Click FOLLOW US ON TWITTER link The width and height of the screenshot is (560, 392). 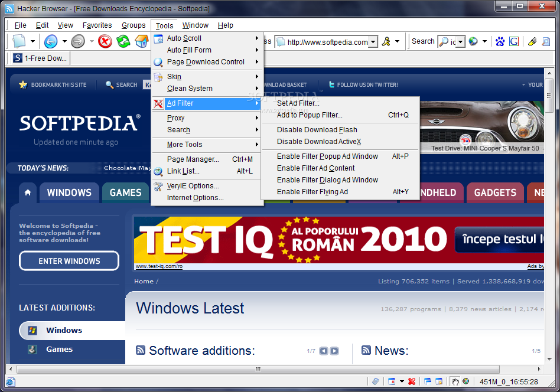(363, 84)
